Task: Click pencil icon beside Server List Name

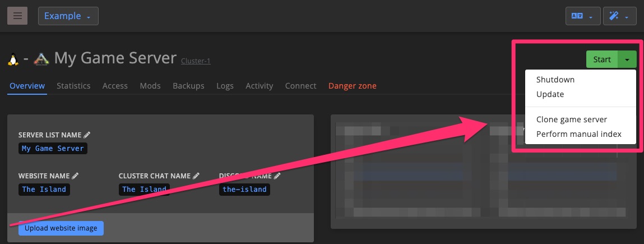Action: pyautogui.click(x=87, y=135)
